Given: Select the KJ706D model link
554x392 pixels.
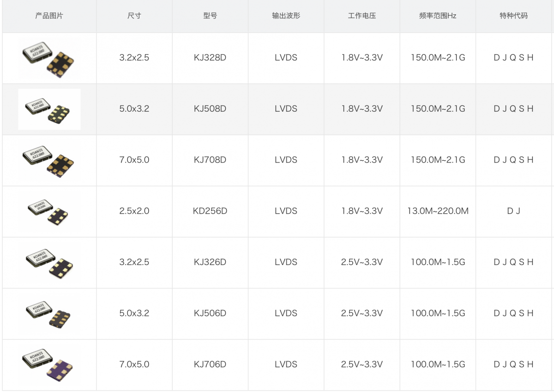Looking at the screenshot, I should point(210,364).
